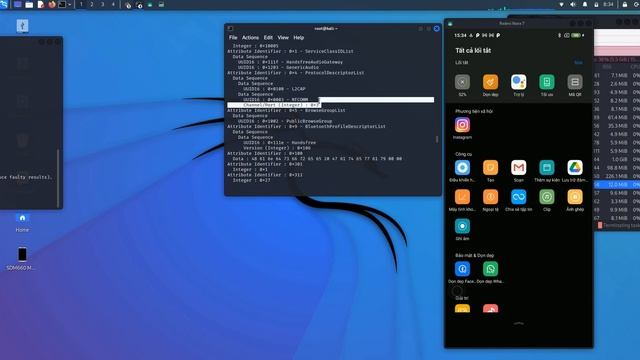Launch Firefox from the top panel
The width and height of the screenshot is (640, 360).
(52, 4)
